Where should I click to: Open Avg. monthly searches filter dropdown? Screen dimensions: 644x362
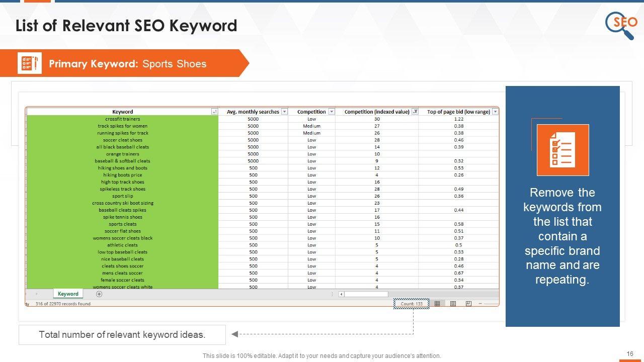pos(284,112)
